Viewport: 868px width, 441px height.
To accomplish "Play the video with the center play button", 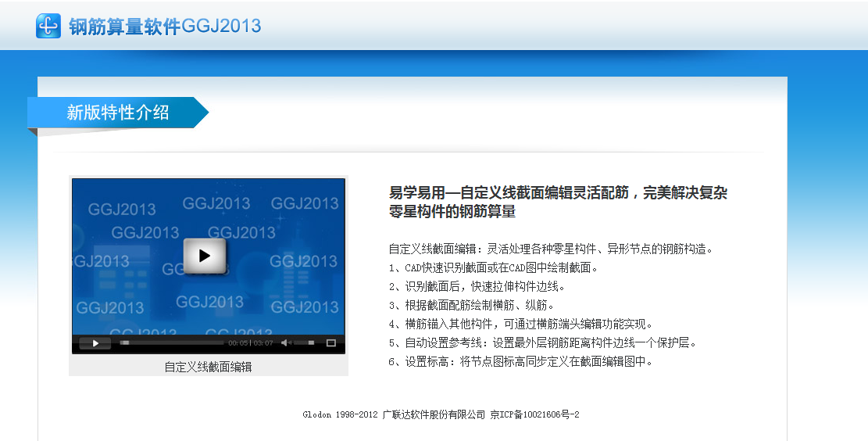I will 205,256.
